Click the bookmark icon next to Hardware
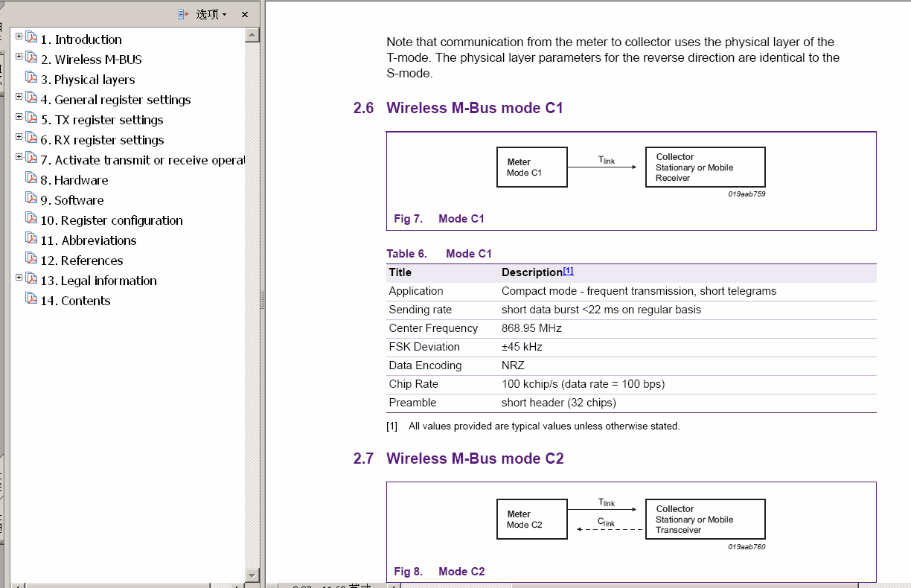 pos(31,178)
